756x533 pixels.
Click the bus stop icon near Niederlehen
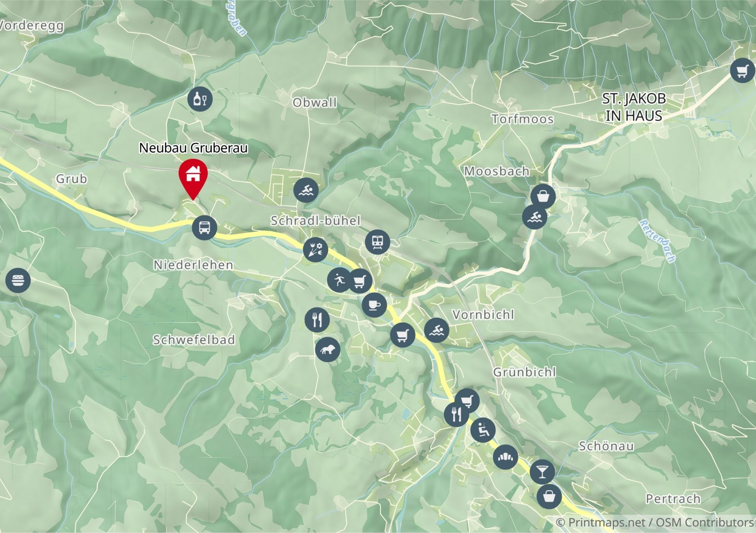click(x=205, y=228)
